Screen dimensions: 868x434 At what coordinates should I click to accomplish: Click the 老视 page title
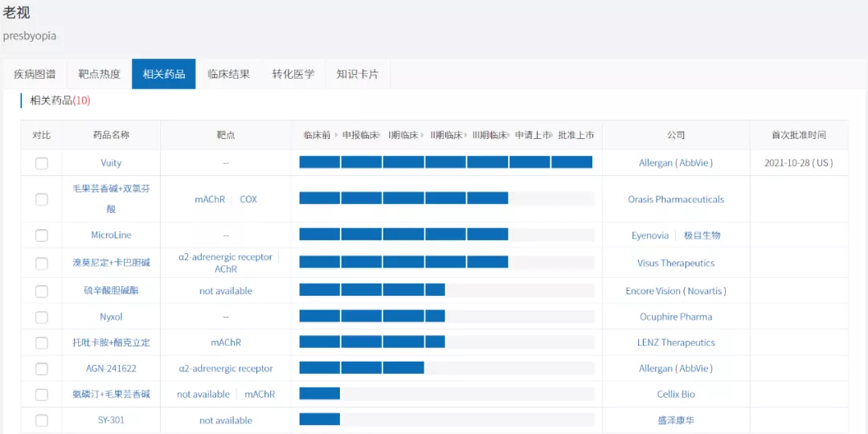pyautogui.click(x=17, y=12)
